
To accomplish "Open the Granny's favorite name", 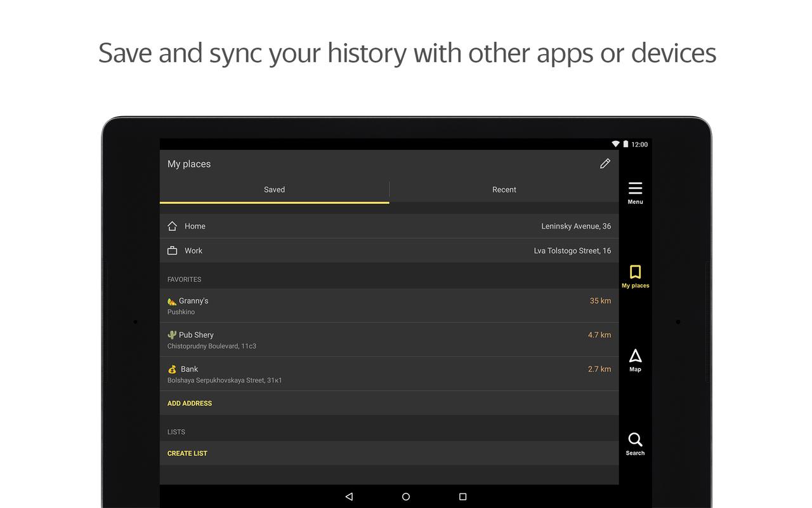I will (x=193, y=301).
